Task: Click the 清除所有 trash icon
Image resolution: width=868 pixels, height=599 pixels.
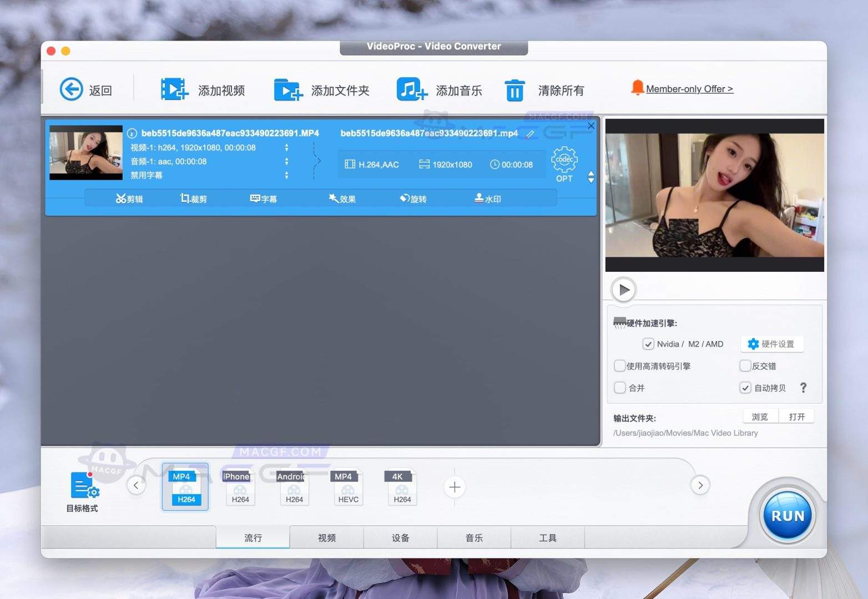Action: [x=514, y=89]
